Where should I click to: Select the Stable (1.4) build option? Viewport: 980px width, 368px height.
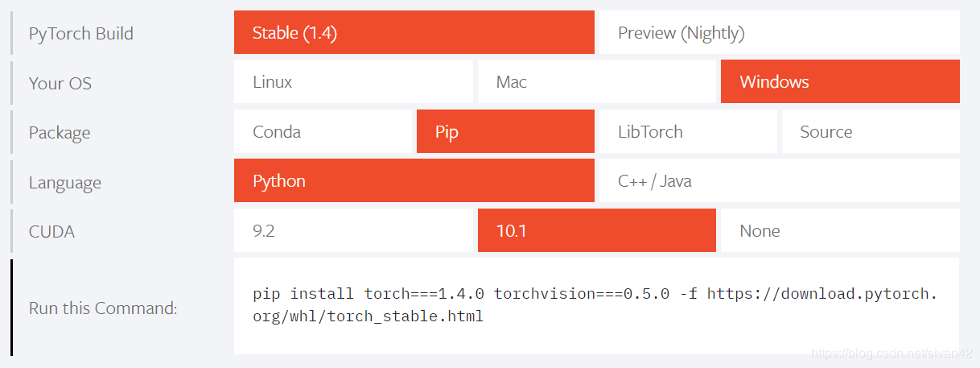coord(414,33)
